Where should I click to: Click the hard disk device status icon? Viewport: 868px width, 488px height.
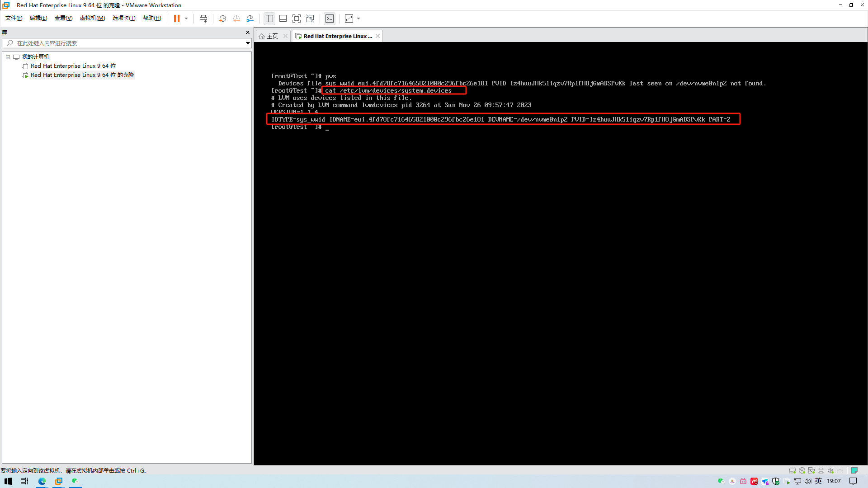pyautogui.click(x=792, y=470)
